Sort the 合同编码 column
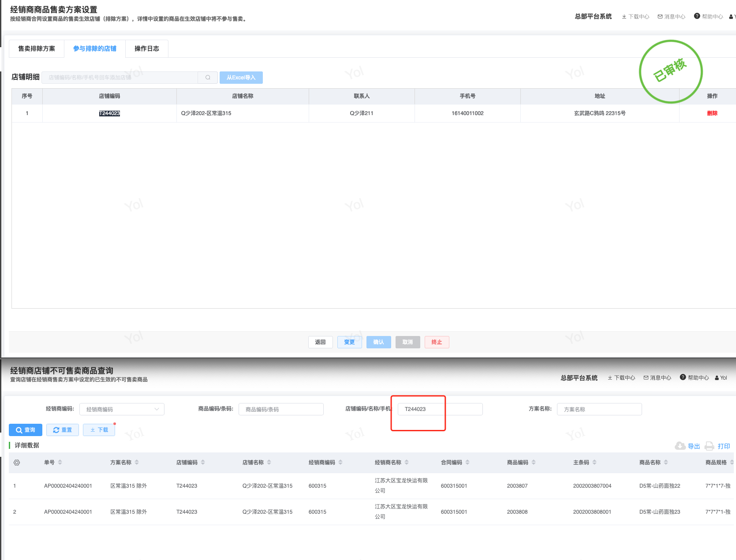Image resolution: width=736 pixels, height=560 pixels. (467, 463)
